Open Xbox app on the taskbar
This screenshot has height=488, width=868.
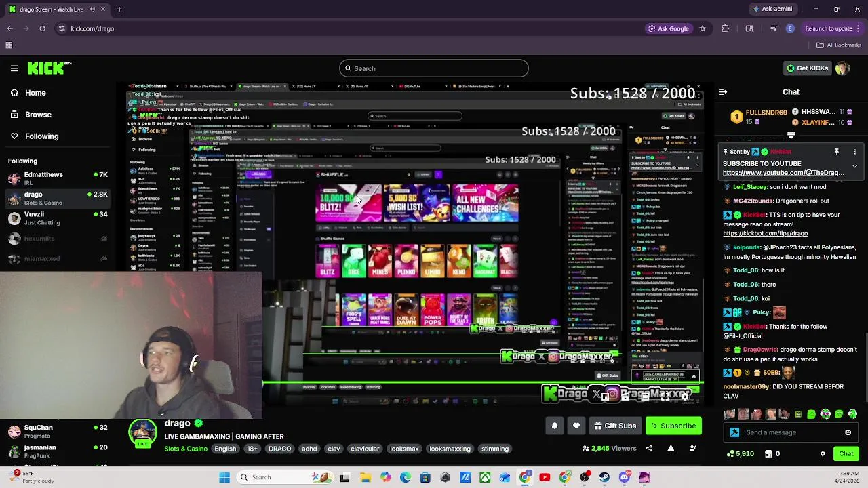point(485,477)
